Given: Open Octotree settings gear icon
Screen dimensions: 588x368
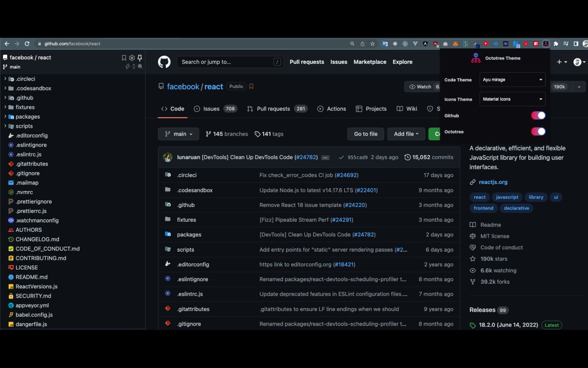Looking at the screenshot, I should [132, 57].
